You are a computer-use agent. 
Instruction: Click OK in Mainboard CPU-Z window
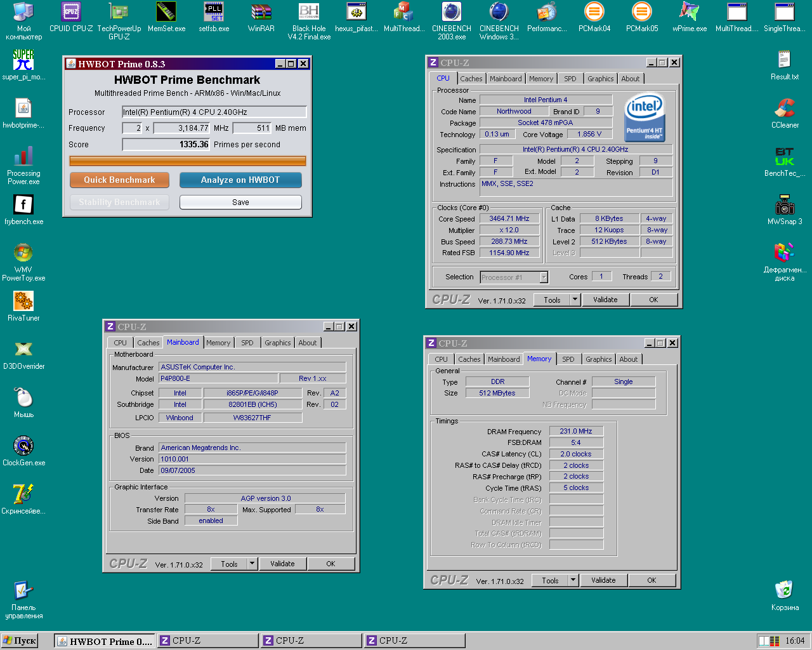point(331,564)
